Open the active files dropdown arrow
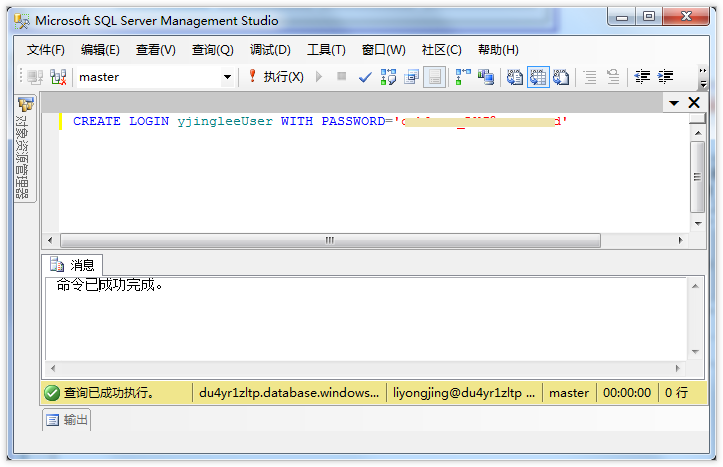This screenshot has width=723, height=467. [674, 103]
